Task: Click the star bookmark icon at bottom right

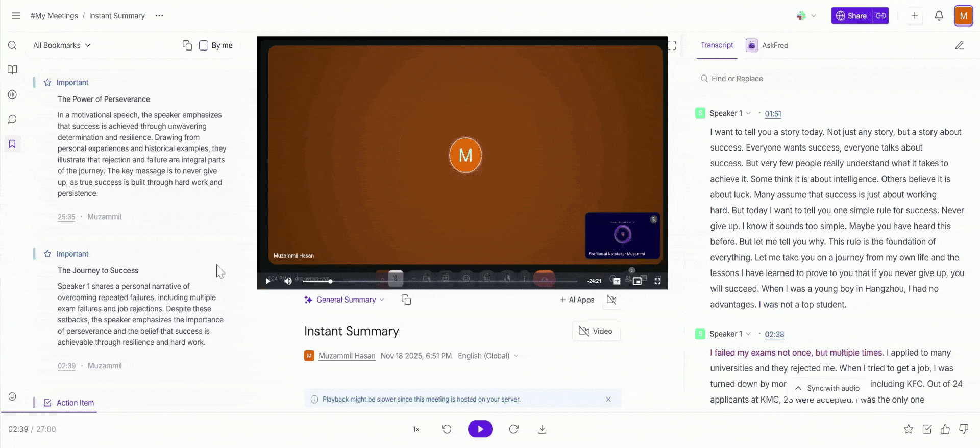Action: point(909,429)
